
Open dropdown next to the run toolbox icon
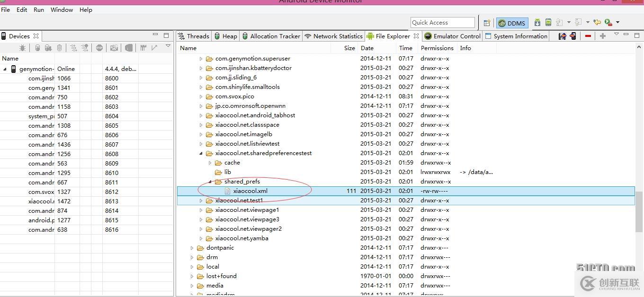617,22
